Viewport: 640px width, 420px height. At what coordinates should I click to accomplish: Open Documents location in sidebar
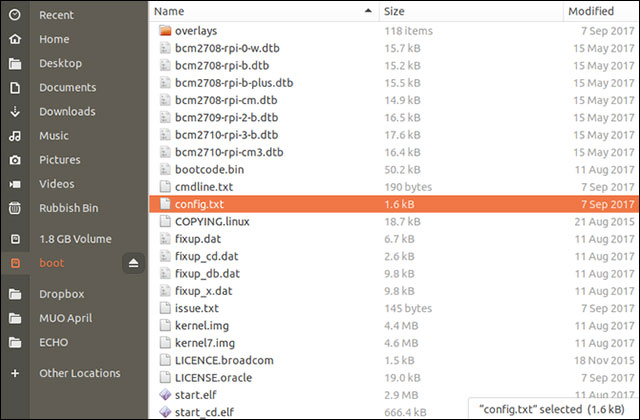click(68, 88)
